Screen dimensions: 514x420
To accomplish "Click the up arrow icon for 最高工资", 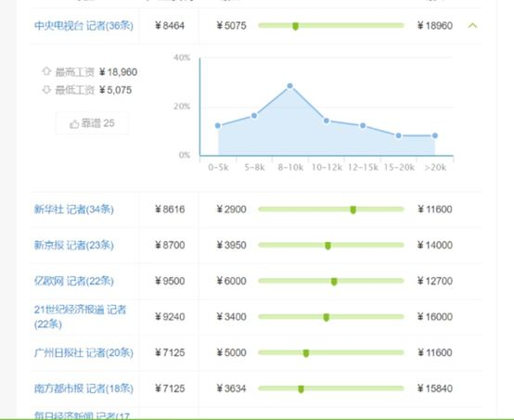I will click(46, 71).
